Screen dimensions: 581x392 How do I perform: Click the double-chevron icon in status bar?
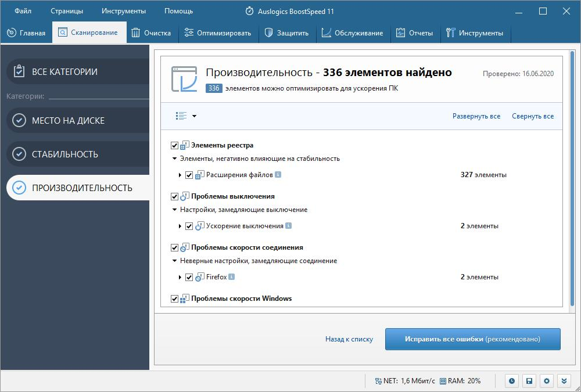pyautogui.click(x=564, y=381)
